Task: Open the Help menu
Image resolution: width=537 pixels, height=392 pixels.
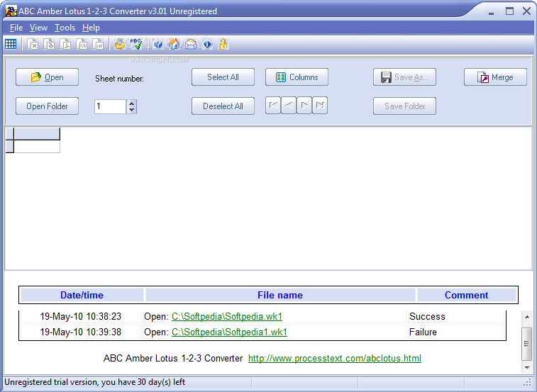Action: 91,28
